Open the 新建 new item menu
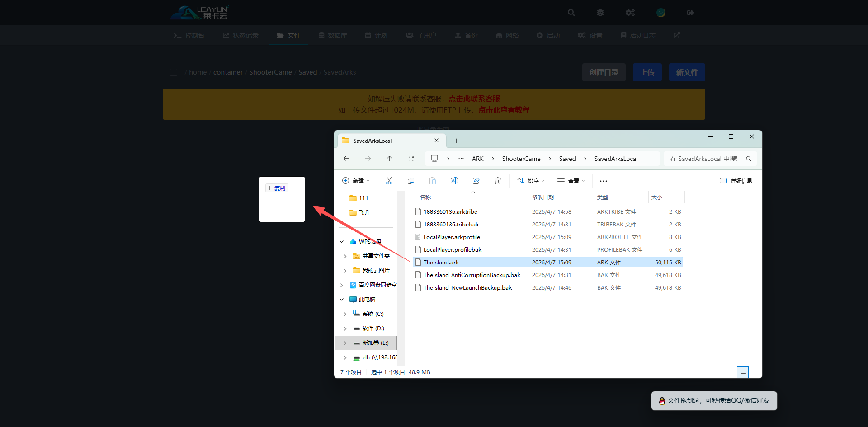This screenshot has height=427, width=868. click(x=356, y=181)
